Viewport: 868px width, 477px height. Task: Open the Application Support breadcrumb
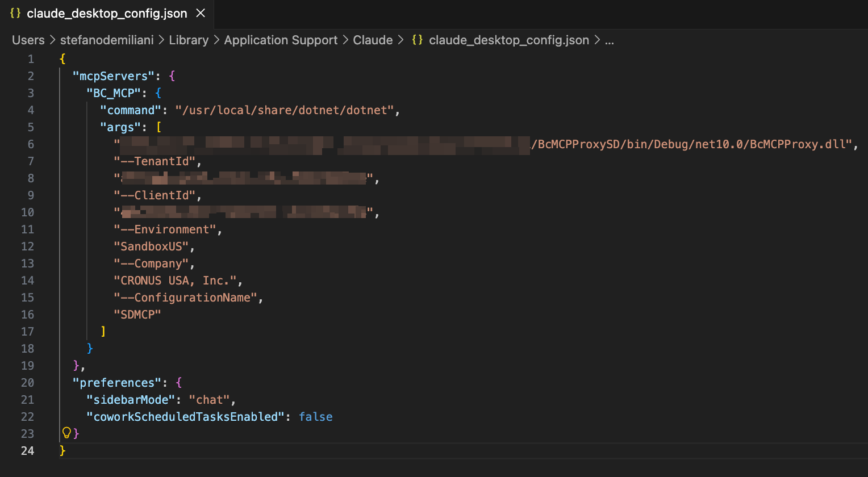[x=281, y=40]
